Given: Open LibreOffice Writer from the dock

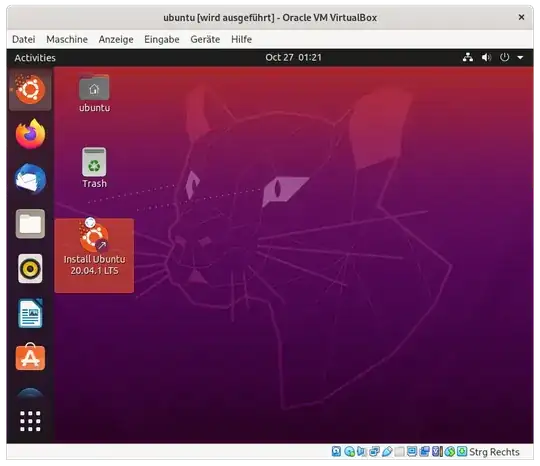Looking at the screenshot, I should (x=30, y=313).
